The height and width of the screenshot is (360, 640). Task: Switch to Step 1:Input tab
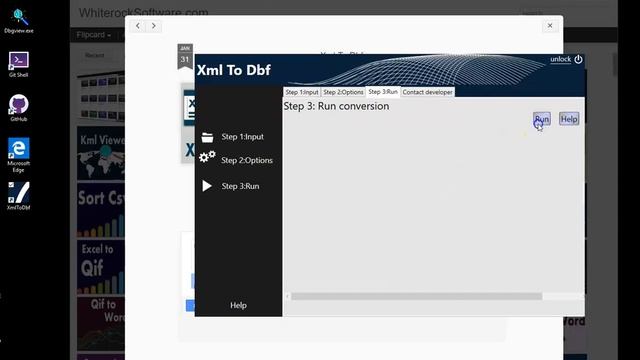pos(302,92)
